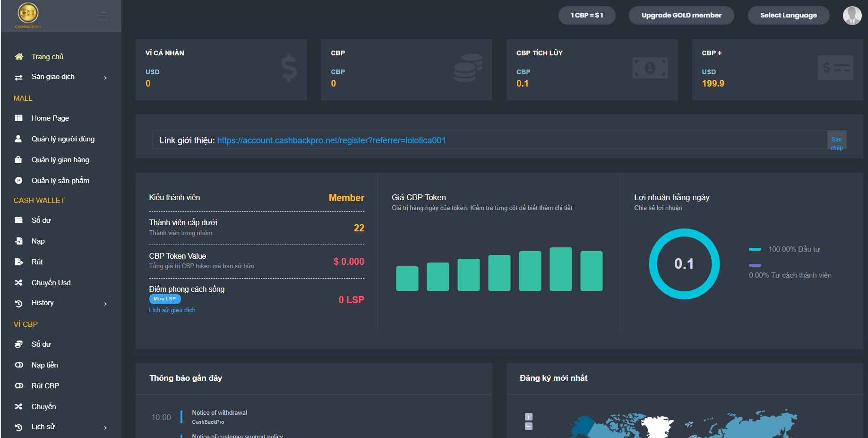The image size is (868, 438).
Task: Click the shuffle icon beside Chuyển
Action: click(19, 407)
